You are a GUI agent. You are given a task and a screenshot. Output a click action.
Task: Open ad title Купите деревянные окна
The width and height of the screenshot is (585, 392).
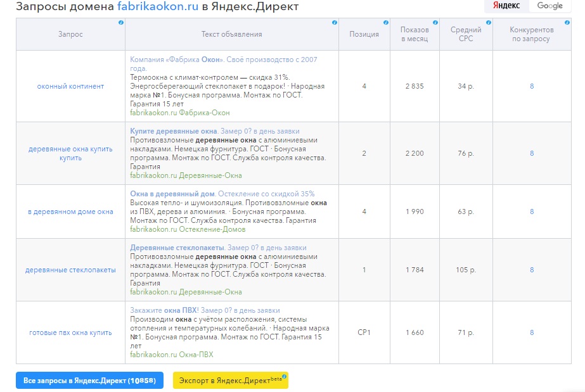pyautogui.click(x=173, y=131)
